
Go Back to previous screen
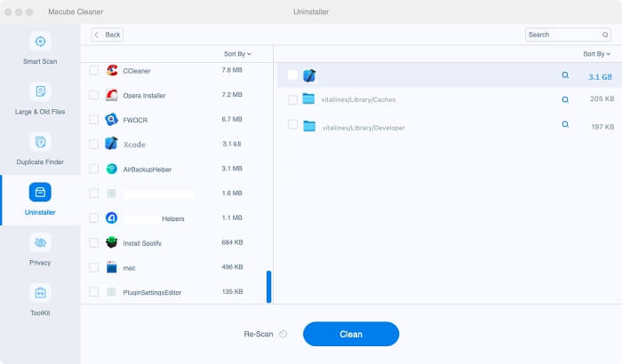click(108, 35)
